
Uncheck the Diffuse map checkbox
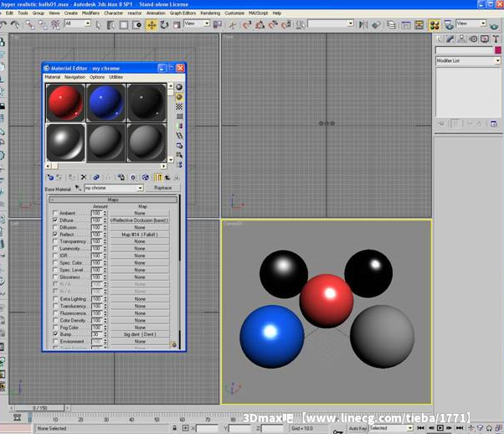pyautogui.click(x=55, y=220)
